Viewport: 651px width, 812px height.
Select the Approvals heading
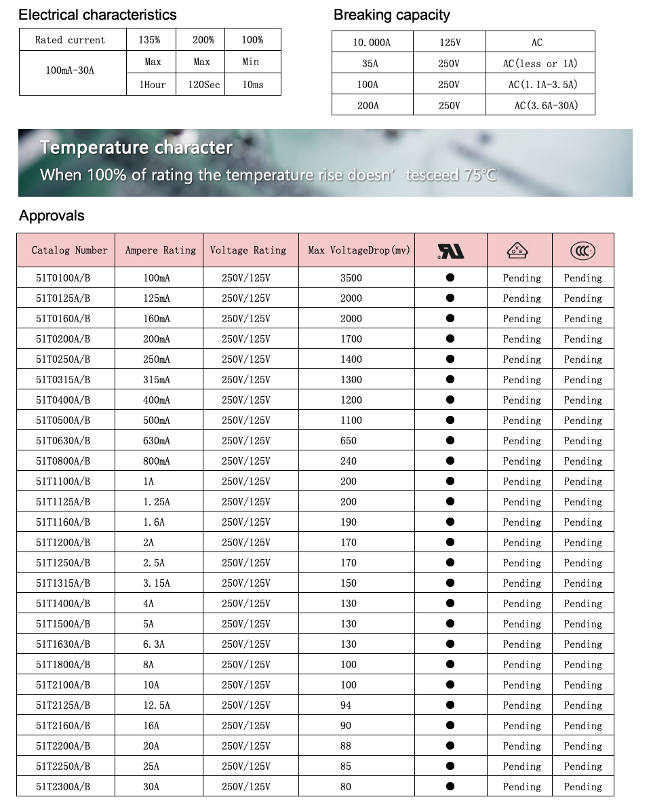coord(52,216)
